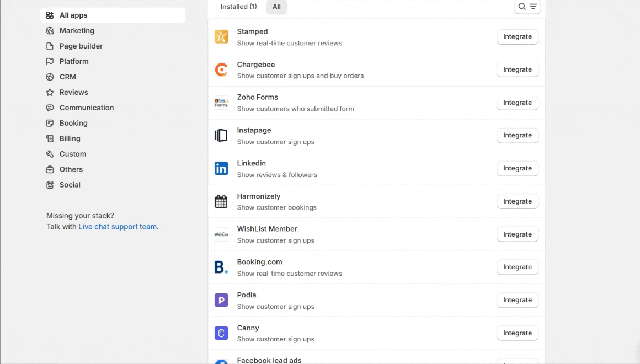Click the Booking.com B logo
The image size is (640, 364).
(221, 267)
